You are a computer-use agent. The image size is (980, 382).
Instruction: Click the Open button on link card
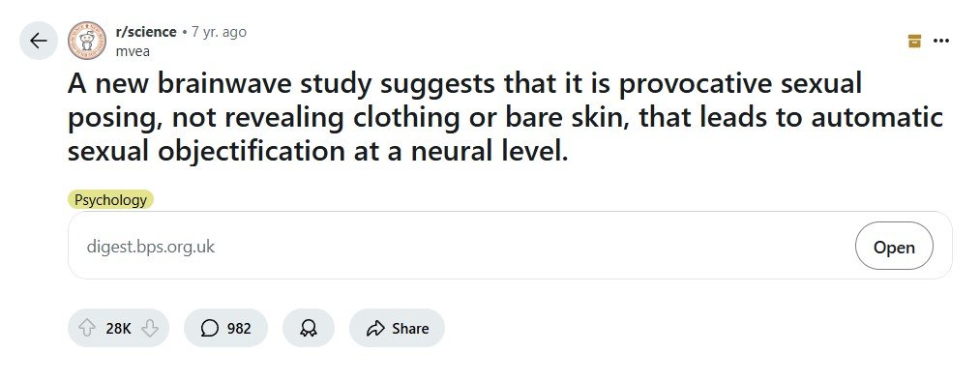[x=894, y=247]
